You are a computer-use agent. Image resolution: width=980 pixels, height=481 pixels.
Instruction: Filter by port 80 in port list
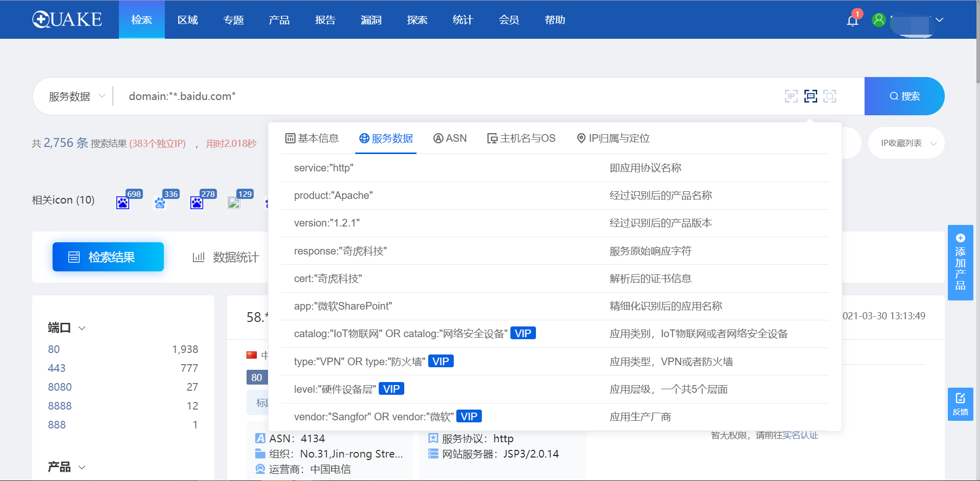[54, 349]
